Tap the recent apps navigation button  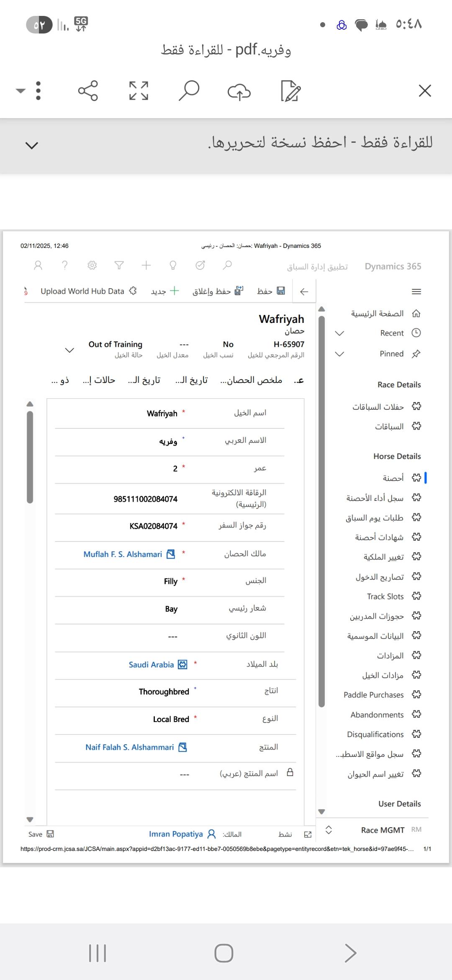[x=98, y=953]
